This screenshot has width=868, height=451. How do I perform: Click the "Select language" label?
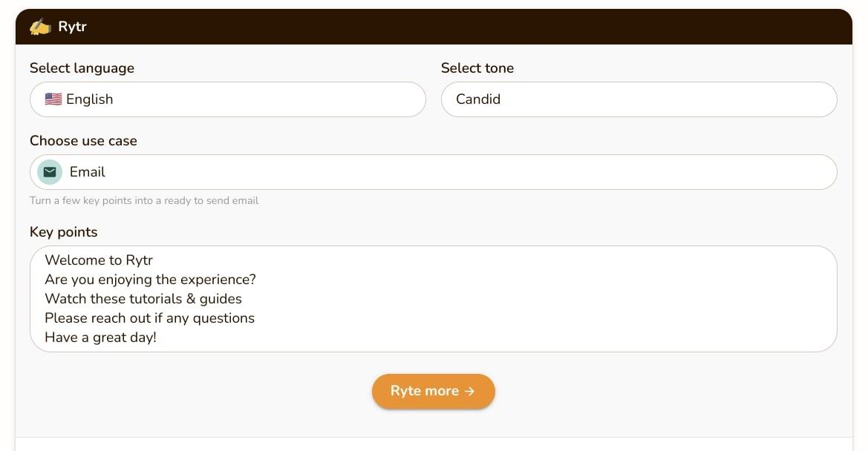82,68
